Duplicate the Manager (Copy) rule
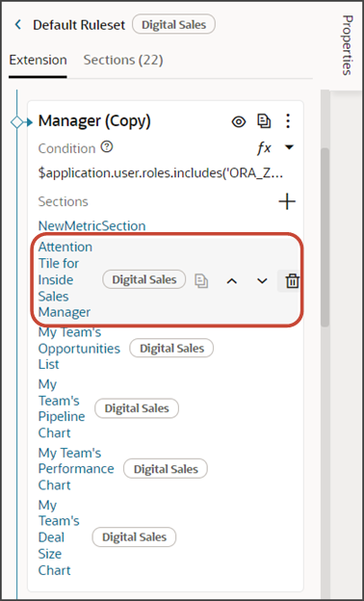The image size is (364, 601). tap(264, 122)
